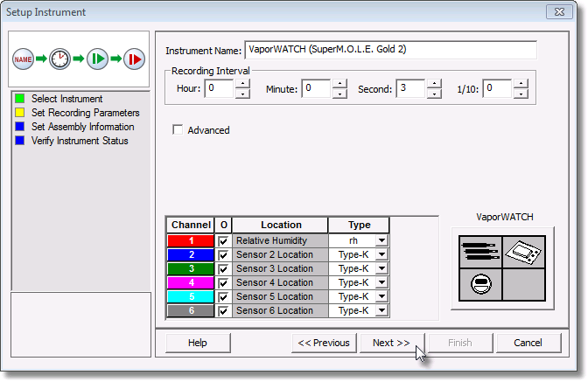
Task: Click the Type column header
Action: (x=359, y=225)
